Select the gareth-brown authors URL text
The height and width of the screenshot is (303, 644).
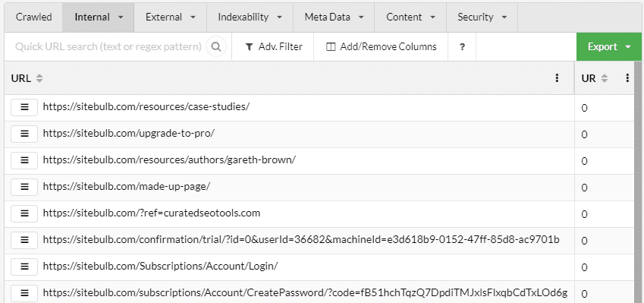point(169,160)
